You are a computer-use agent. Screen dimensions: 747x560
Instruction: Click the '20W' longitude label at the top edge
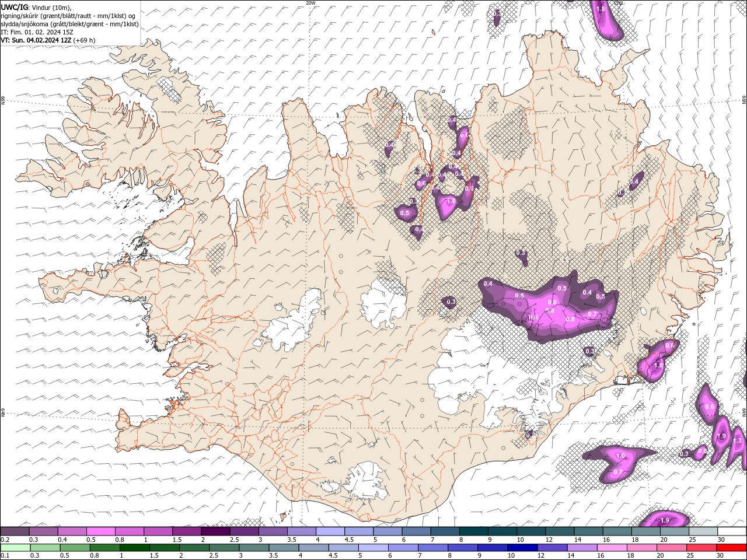point(310,2)
